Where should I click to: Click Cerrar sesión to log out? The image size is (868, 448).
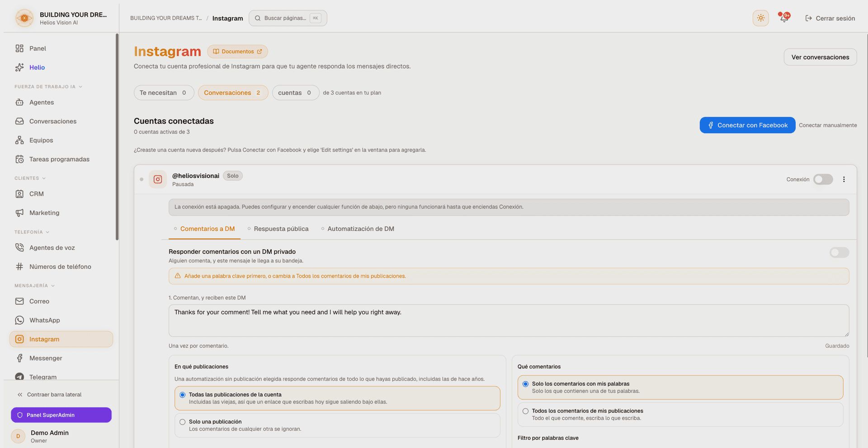tap(830, 18)
